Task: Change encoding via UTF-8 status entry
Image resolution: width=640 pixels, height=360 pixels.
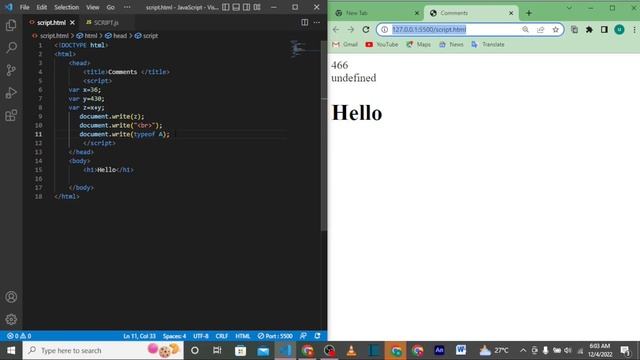Action: click(200, 336)
